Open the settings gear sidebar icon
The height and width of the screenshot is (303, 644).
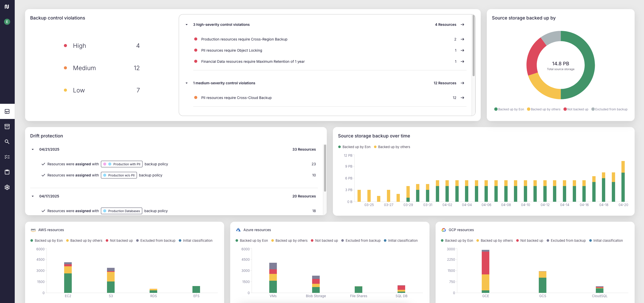point(7,187)
